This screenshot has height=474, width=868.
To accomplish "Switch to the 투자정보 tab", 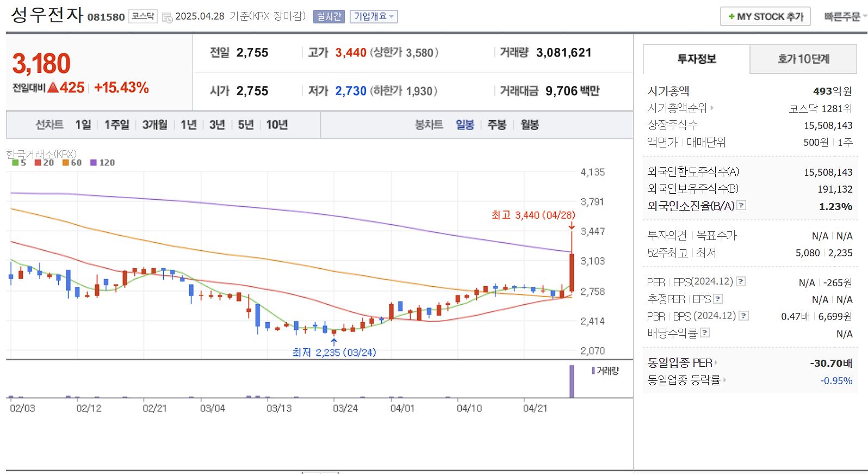I will [x=697, y=59].
